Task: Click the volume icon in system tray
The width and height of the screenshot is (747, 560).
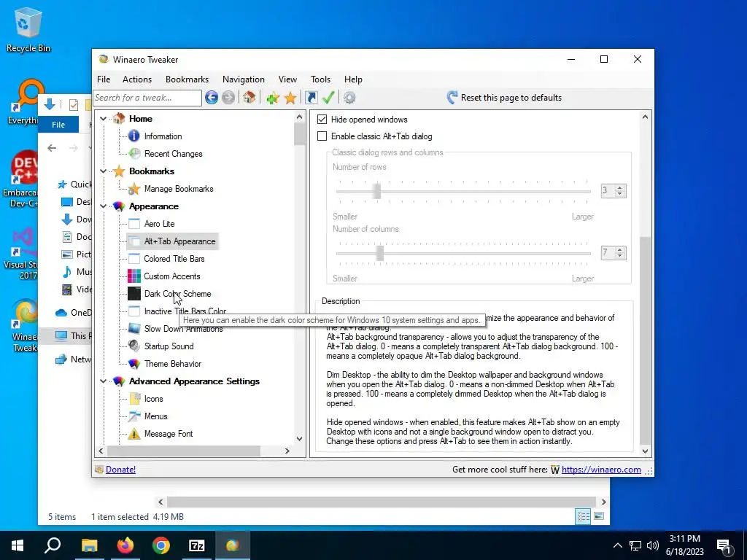Action: pos(653,545)
